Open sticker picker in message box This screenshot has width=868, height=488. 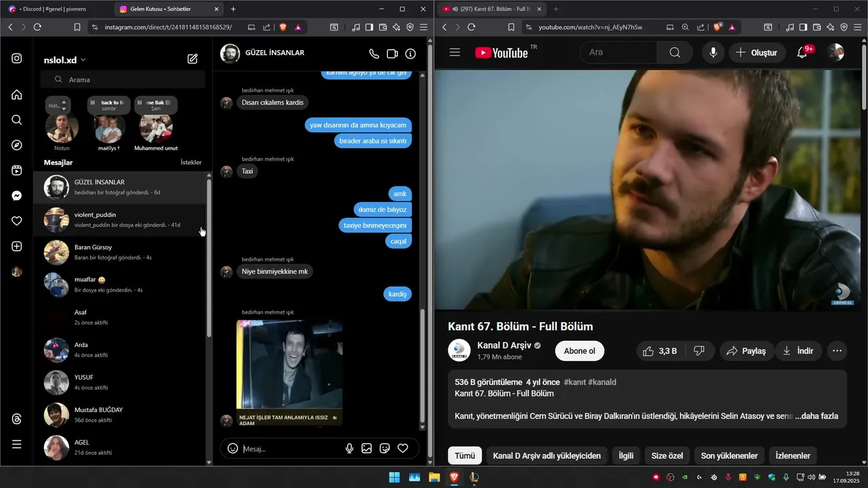(385, 448)
